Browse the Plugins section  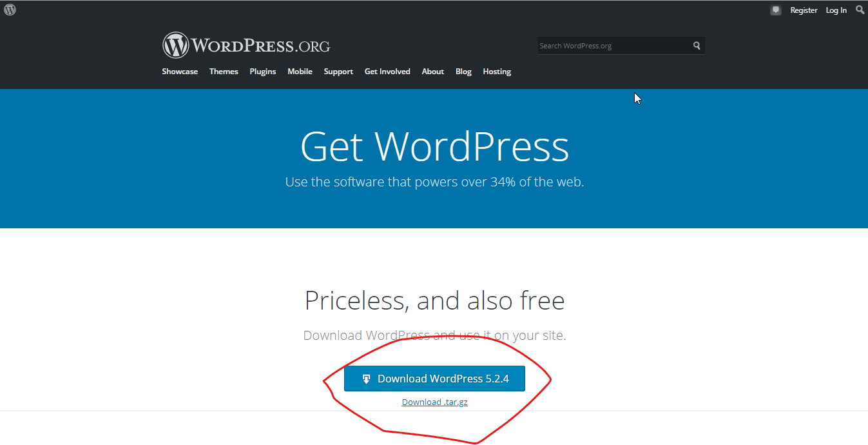click(x=262, y=72)
